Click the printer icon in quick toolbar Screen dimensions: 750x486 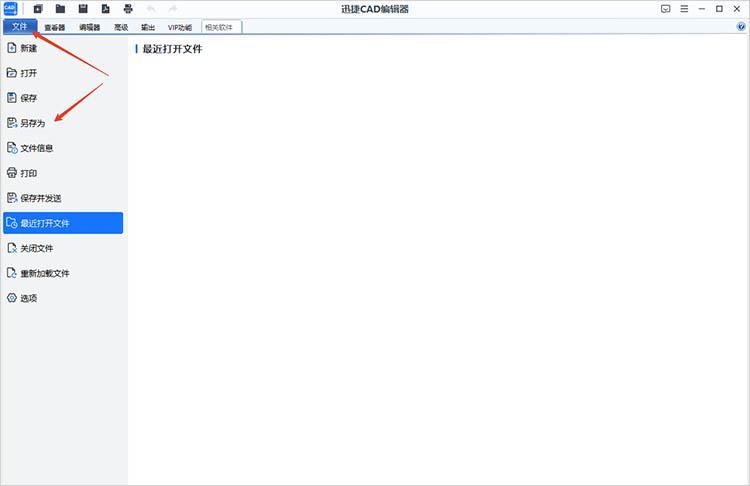pyautogui.click(x=128, y=9)
